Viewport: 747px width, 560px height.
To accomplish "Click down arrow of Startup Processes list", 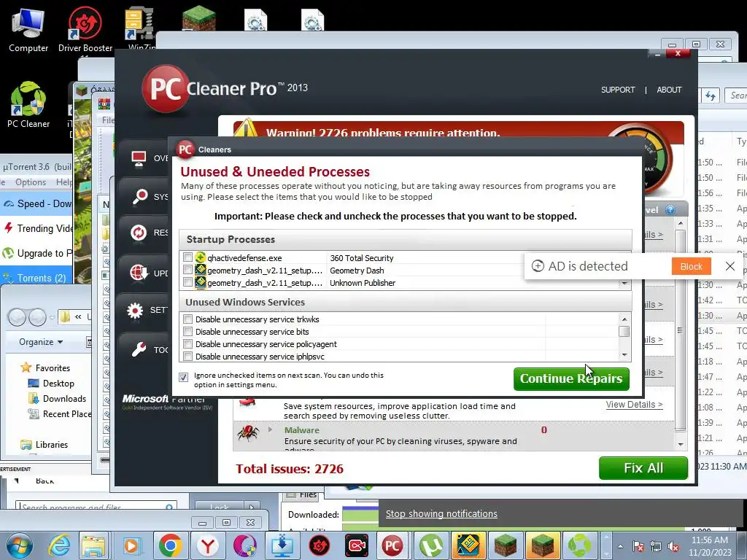I will pos(624,284).
